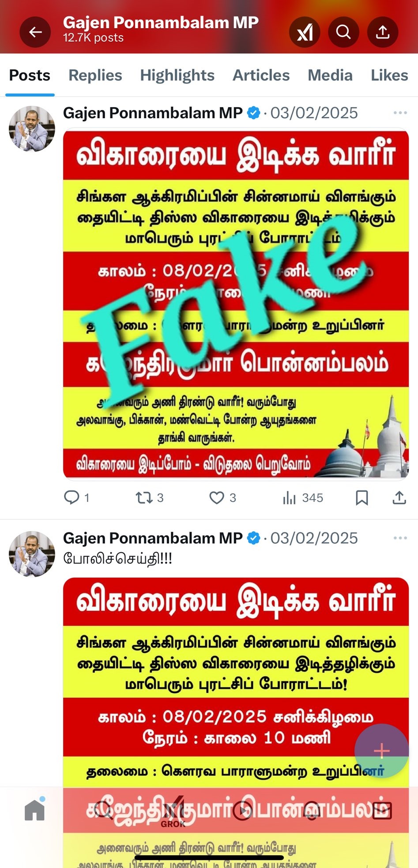Viewport: 418px width, 868px height.
Task: Share the profile via the header upload icon
Action: (382, 32)
